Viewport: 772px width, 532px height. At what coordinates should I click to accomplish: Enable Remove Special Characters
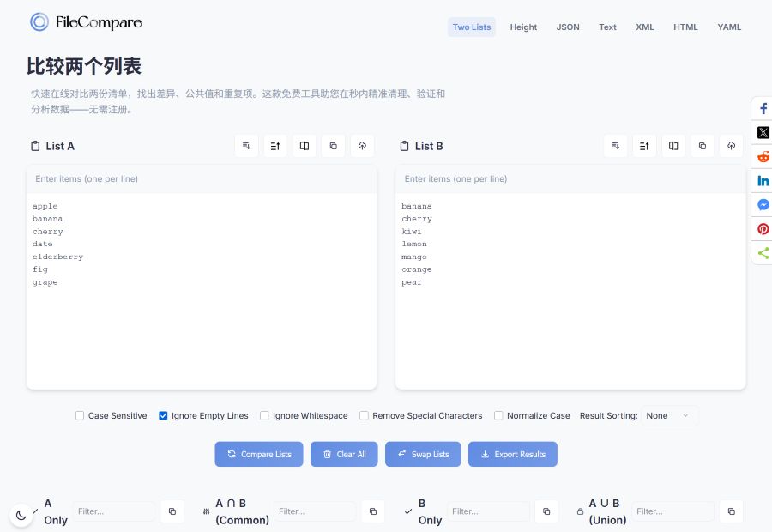click(x=364, y=415)
